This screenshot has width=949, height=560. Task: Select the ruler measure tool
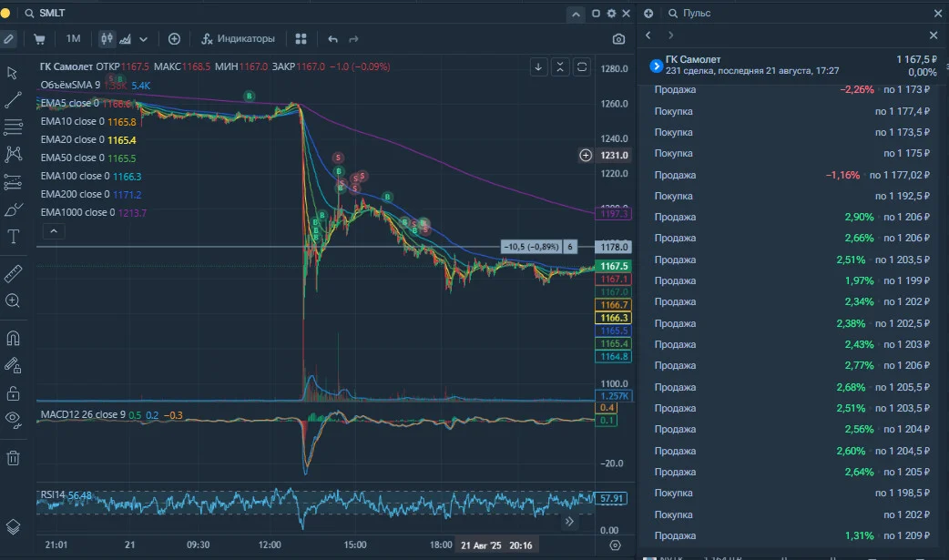tap(13, 274)
